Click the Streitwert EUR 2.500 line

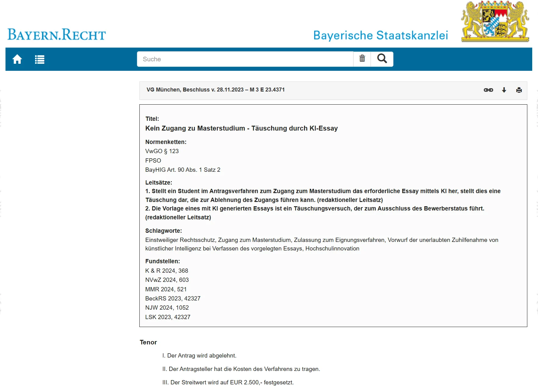(x=228, y=383)
